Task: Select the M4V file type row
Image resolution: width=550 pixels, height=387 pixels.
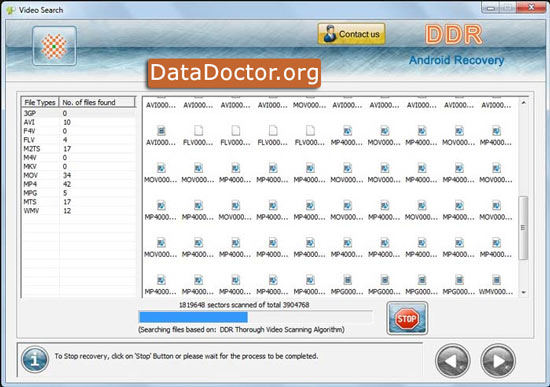Action: pos(79,158)
